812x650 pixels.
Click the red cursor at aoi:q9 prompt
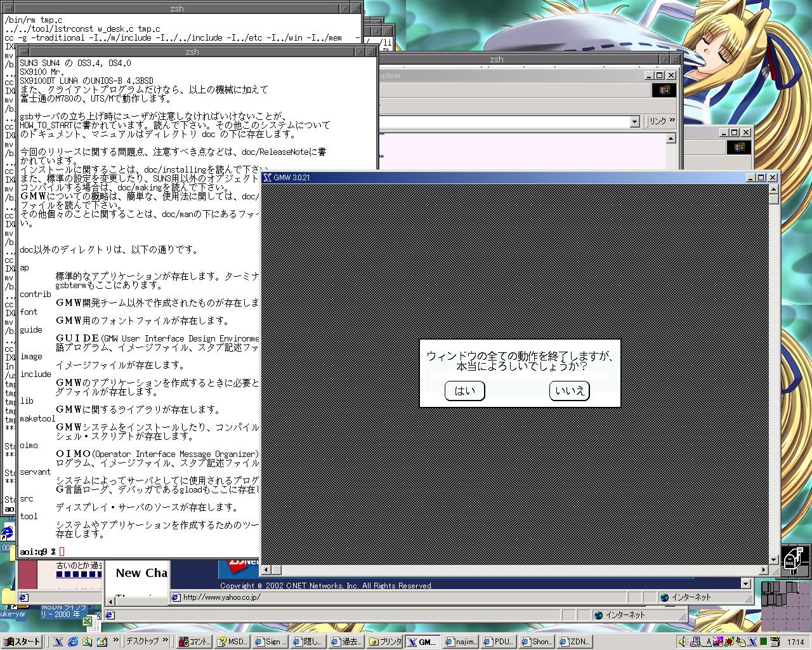coord(62,552)
